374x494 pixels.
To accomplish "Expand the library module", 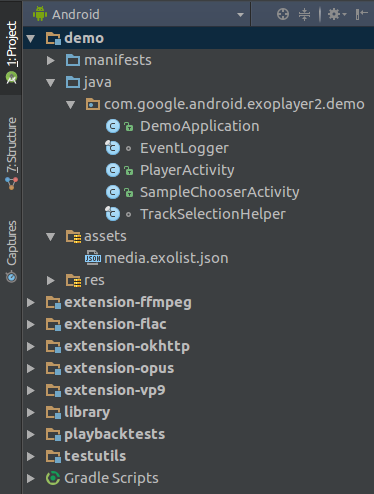I will (x=31, y=412).
